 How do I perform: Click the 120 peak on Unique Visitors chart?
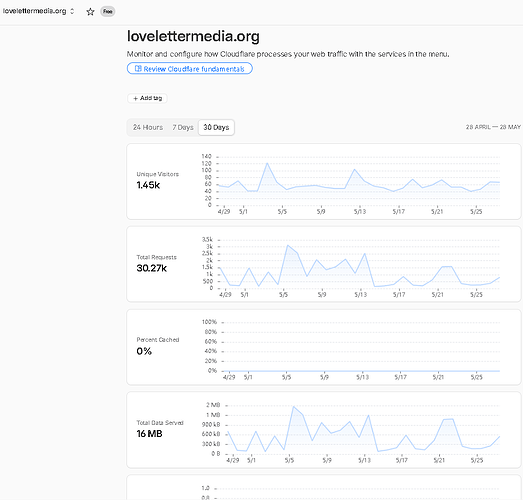click(x=267, y=163)
